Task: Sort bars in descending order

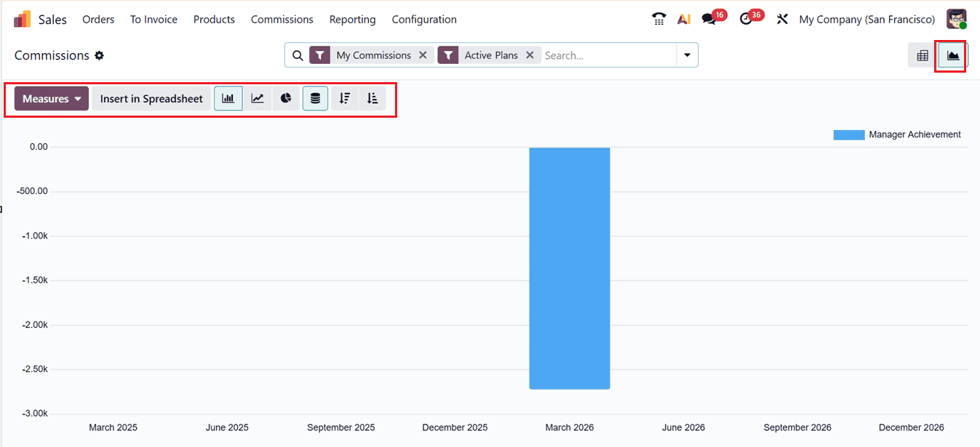Action: tap(343, 98)
